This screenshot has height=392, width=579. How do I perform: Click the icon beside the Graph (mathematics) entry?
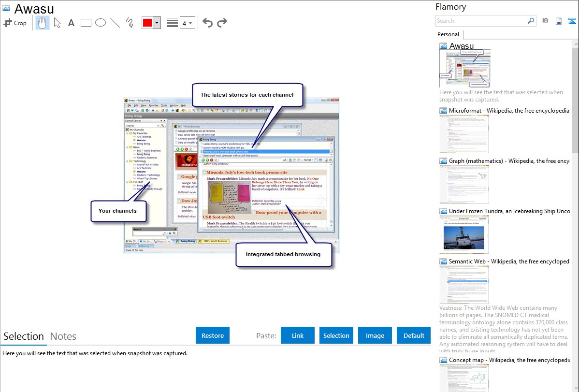click(443, 161)
